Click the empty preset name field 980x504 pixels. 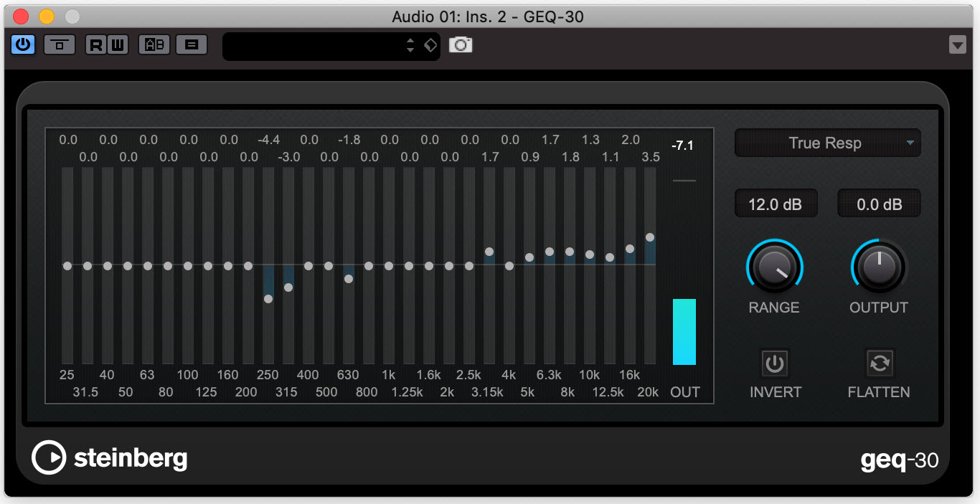pyautogui.click(x=314, y=46)
